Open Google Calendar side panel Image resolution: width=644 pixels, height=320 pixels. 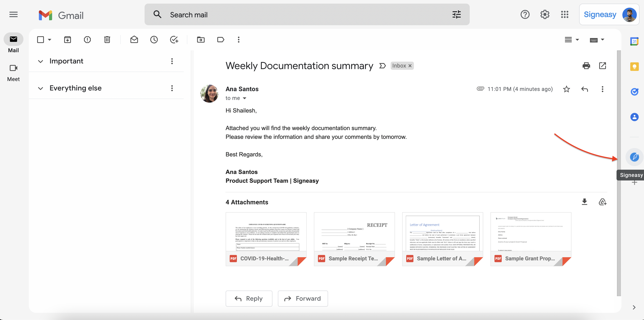click(x=634, y=41)
